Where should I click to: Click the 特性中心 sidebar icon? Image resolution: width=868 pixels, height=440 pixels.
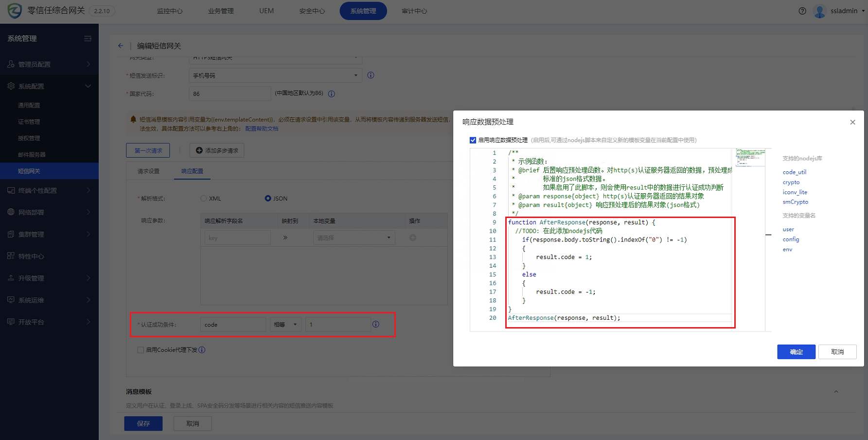[x=11, y=256]
